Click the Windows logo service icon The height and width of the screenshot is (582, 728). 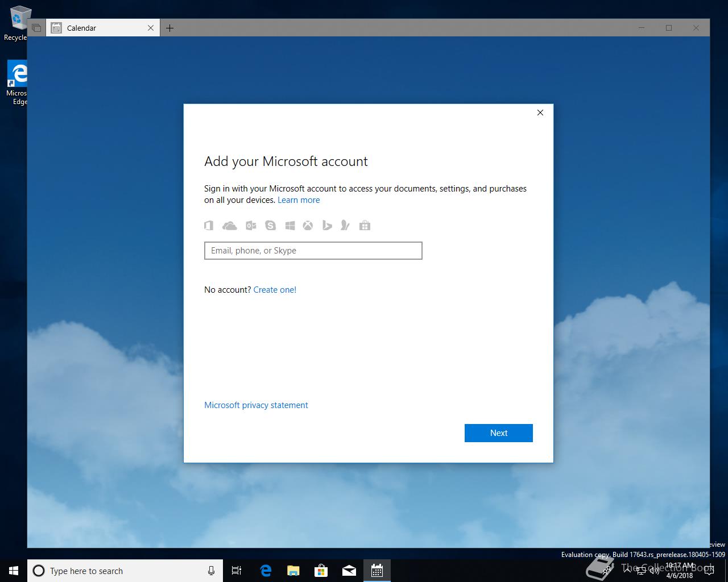(x=290, y=226)
